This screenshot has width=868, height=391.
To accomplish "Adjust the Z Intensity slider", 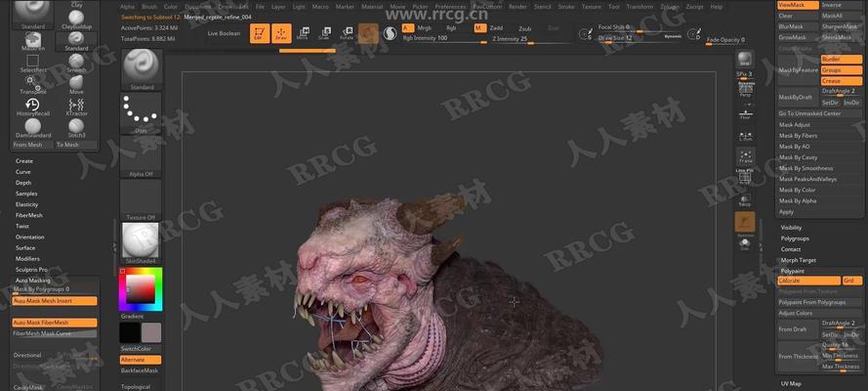I will pos(530,40).
